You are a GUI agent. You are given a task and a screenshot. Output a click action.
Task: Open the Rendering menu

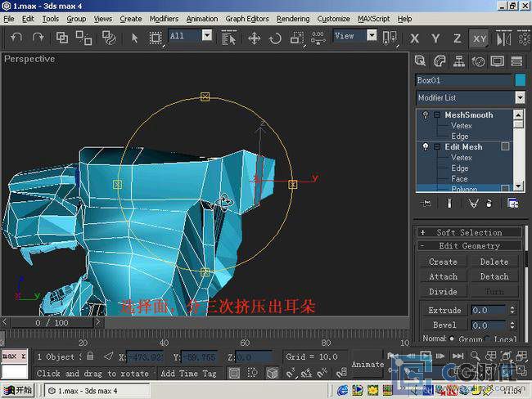(x=293, y=19)
